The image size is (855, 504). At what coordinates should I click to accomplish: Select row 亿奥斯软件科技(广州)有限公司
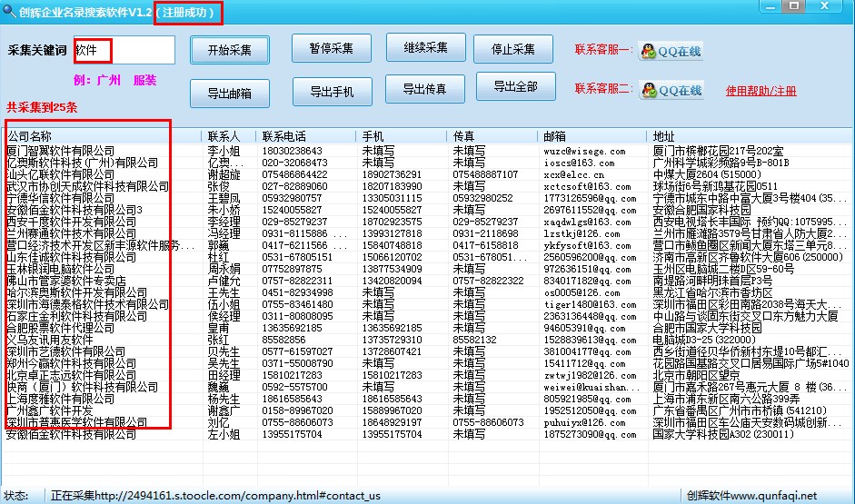click(428, 163)
